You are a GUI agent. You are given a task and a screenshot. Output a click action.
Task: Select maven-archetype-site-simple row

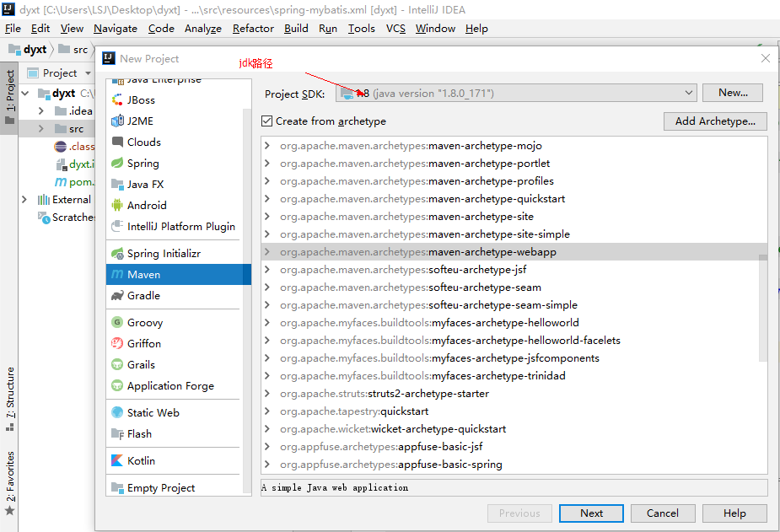(x=514, y=234)
